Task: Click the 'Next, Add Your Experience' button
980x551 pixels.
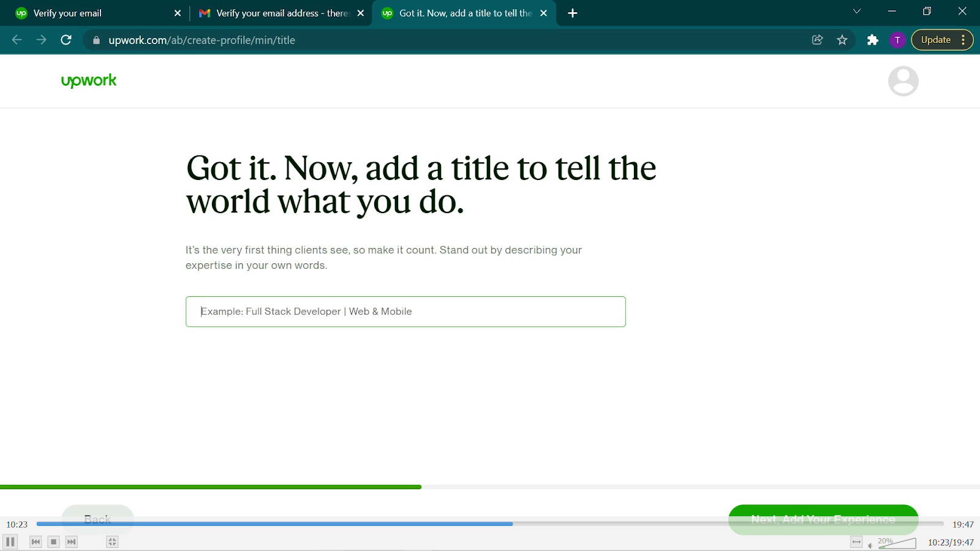Action: [823, 519]
